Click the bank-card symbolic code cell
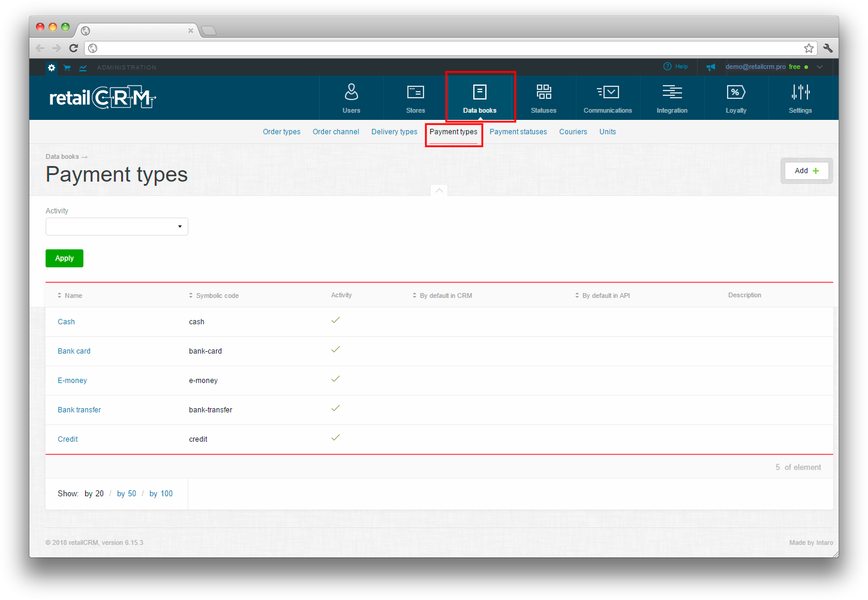 tap(205, 351)
